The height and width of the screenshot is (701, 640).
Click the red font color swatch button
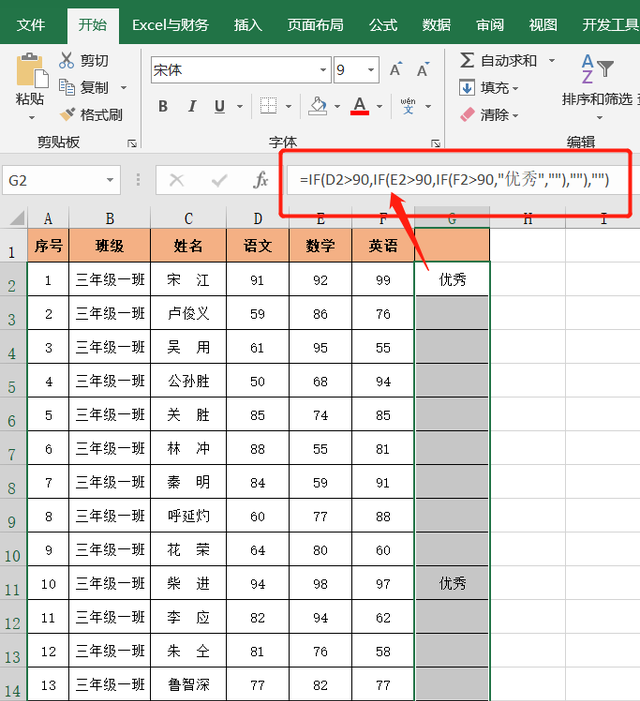[x=360, y=106]
